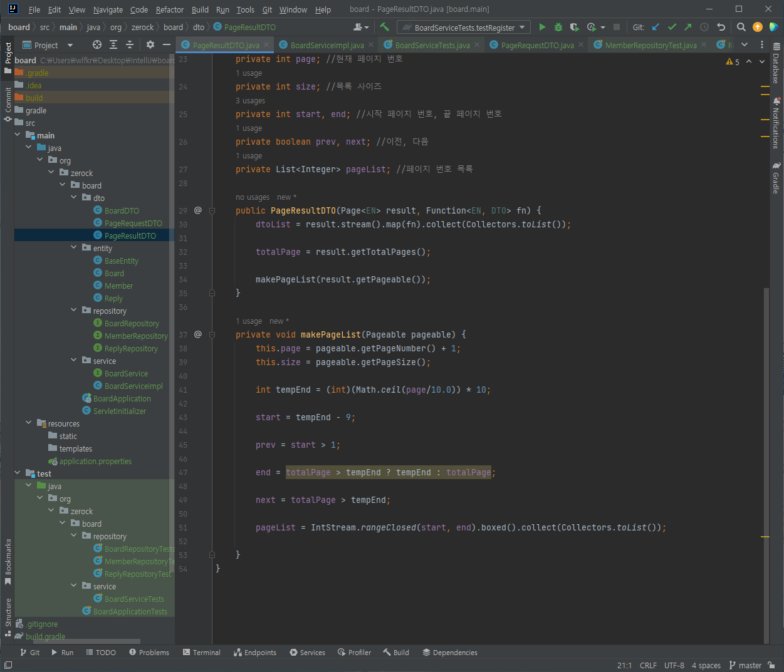
Task: Commit changes with Git green checkmark
Action: (x=672, y=27)
